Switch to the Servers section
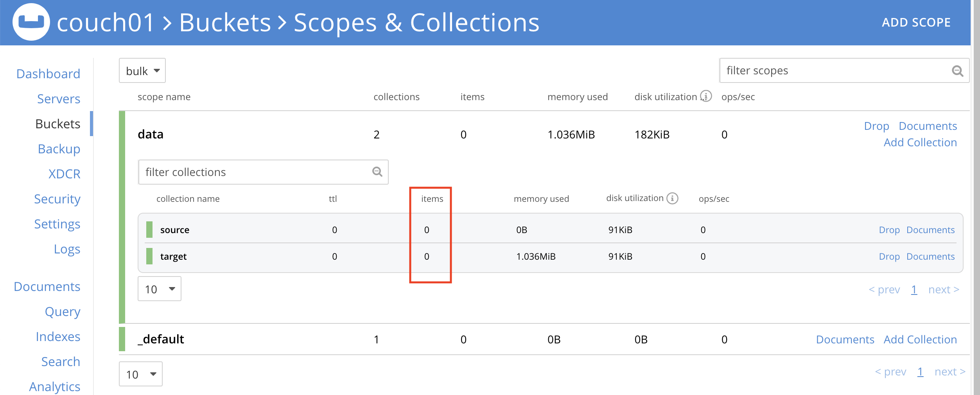Viewport: 980px width, 395px height. (x=59, y=99)
